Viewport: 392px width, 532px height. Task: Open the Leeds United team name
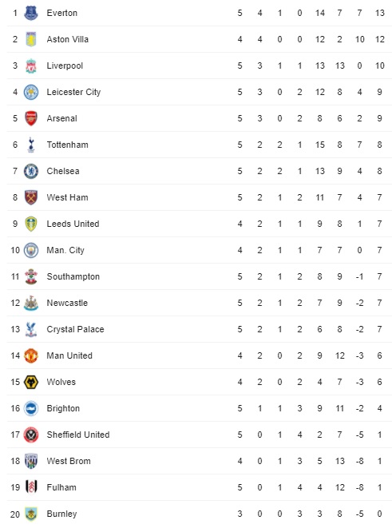coord(73,224)
